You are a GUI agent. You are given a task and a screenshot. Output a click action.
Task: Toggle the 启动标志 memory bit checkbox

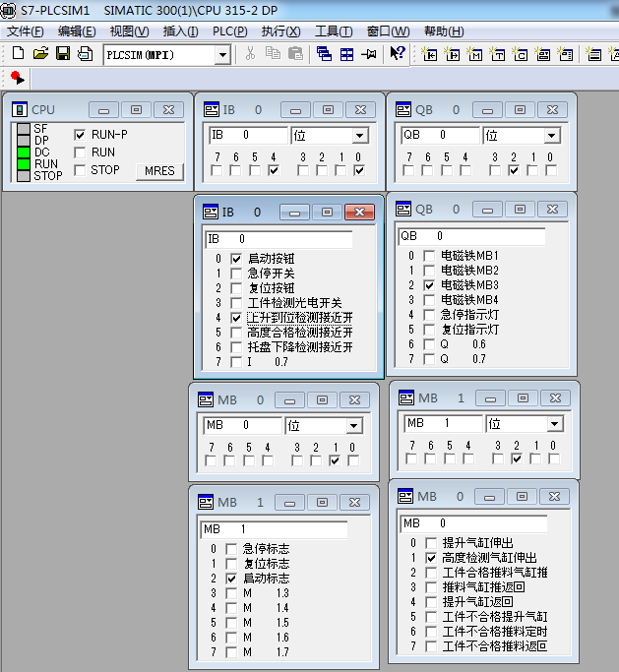tap(231, 579)
